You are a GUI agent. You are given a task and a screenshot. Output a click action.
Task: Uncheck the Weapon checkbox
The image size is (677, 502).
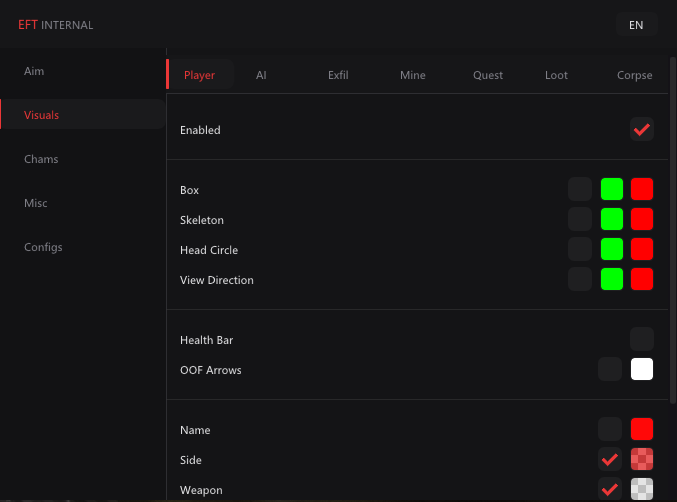610,489
